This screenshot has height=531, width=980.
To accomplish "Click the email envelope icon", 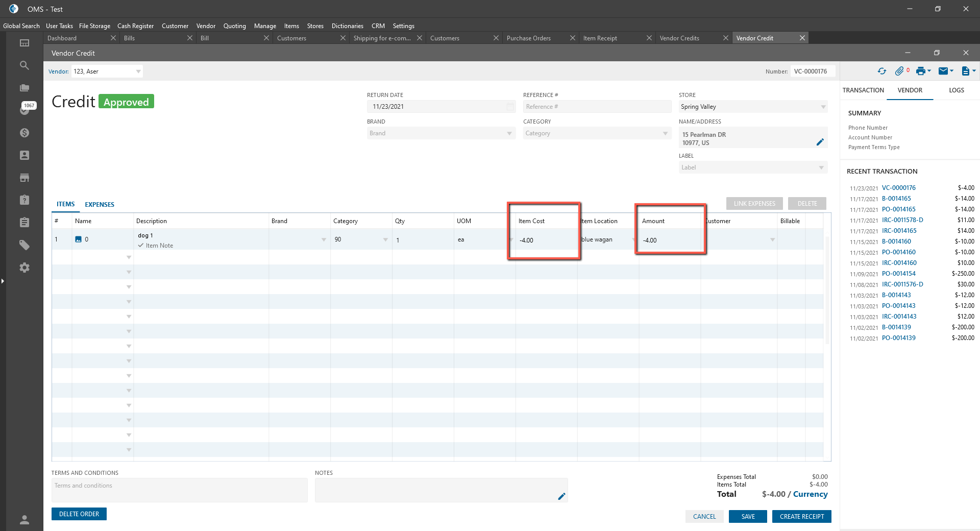I will point(943,71).
